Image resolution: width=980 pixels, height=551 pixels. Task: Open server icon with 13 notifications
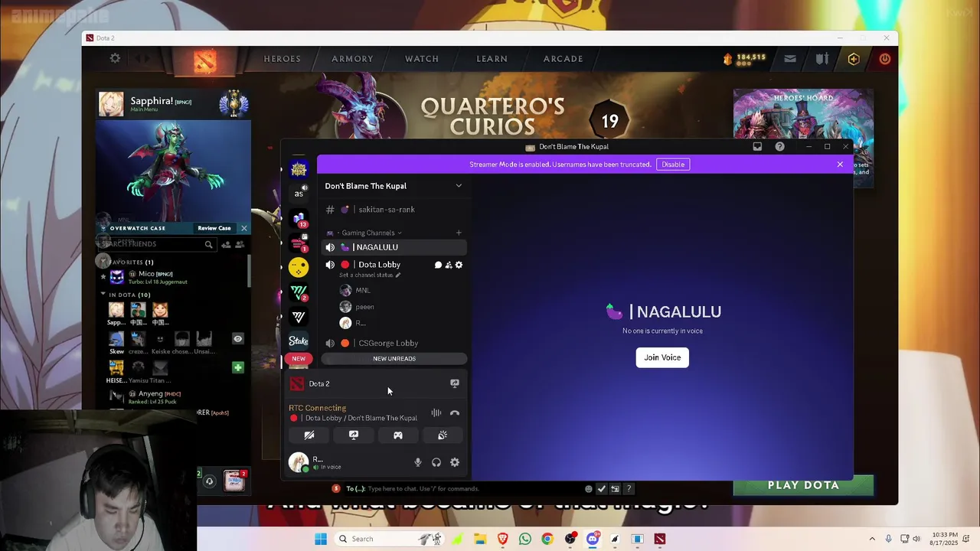point(299,219)
